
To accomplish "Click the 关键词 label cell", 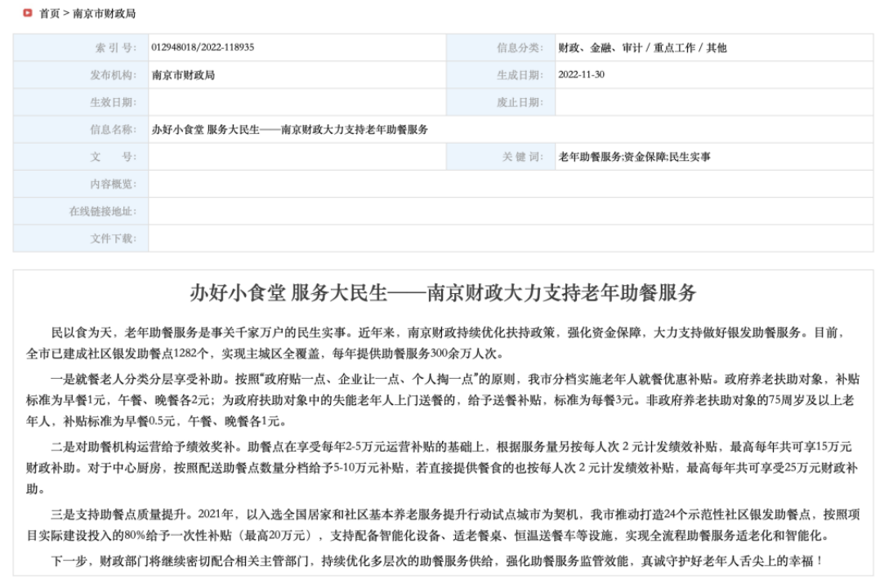I will 501,157.
